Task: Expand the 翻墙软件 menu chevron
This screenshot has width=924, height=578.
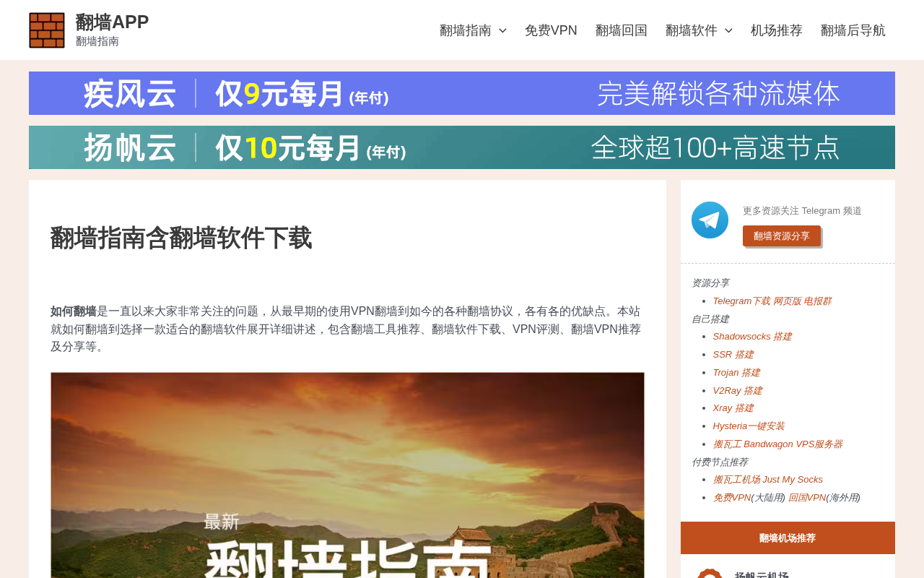Action: coord(728,30)
